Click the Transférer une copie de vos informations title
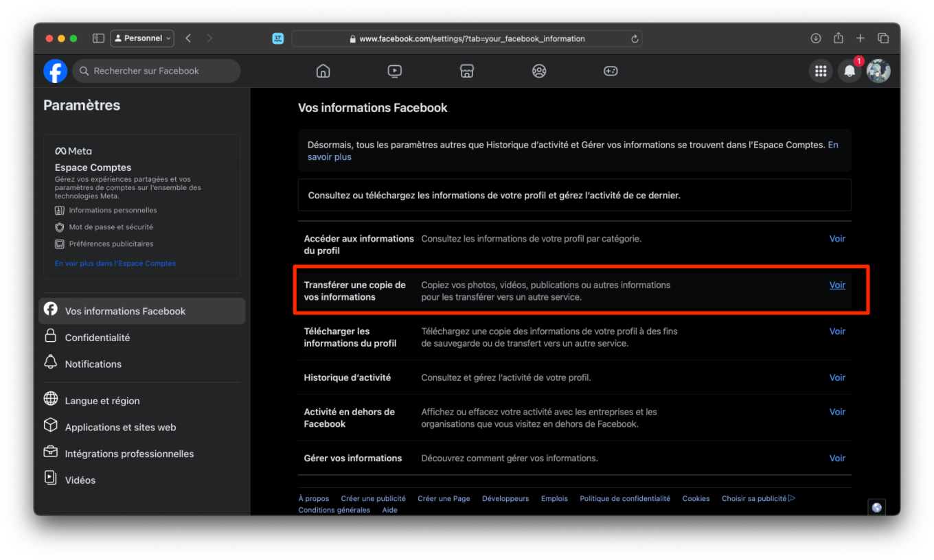934x560 pixels. pos(355,291)
